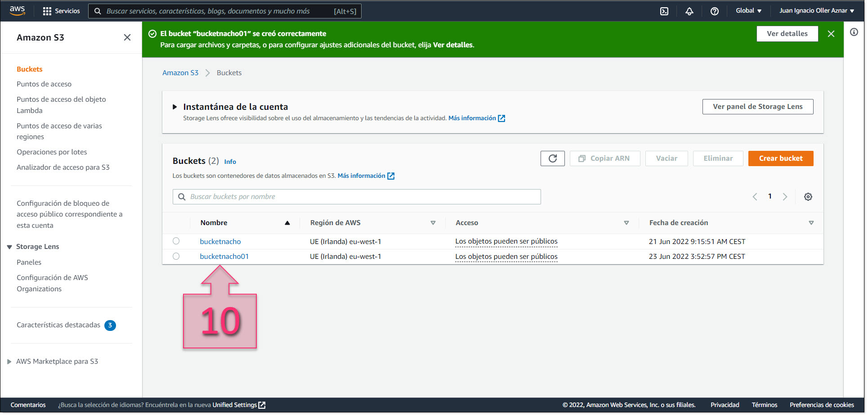
Task: Open the Global region dropdown
Action: (748, 11)
